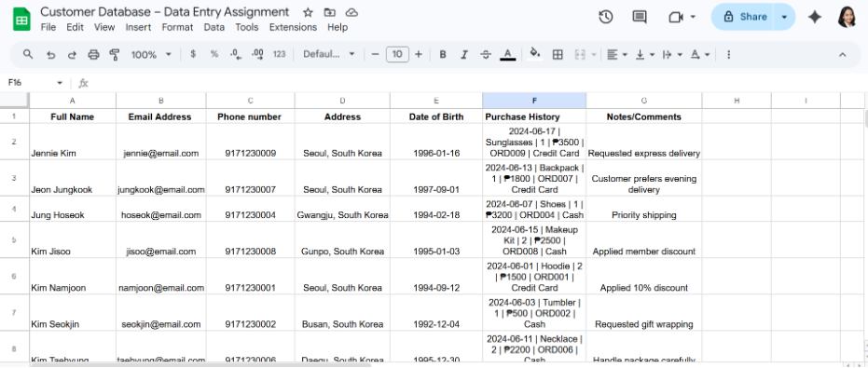Open the Extensions menu
This screenshot has height=368, width=868.
pos(293,27)
